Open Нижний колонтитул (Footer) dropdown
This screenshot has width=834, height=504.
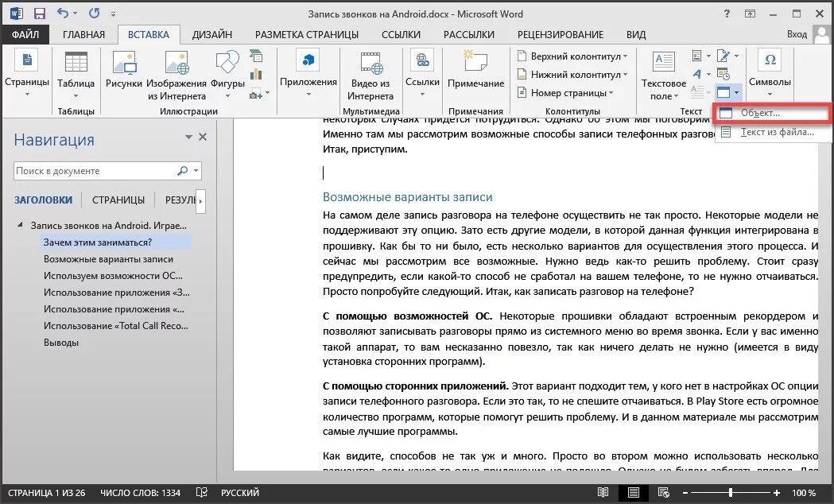tap(572, 75)
